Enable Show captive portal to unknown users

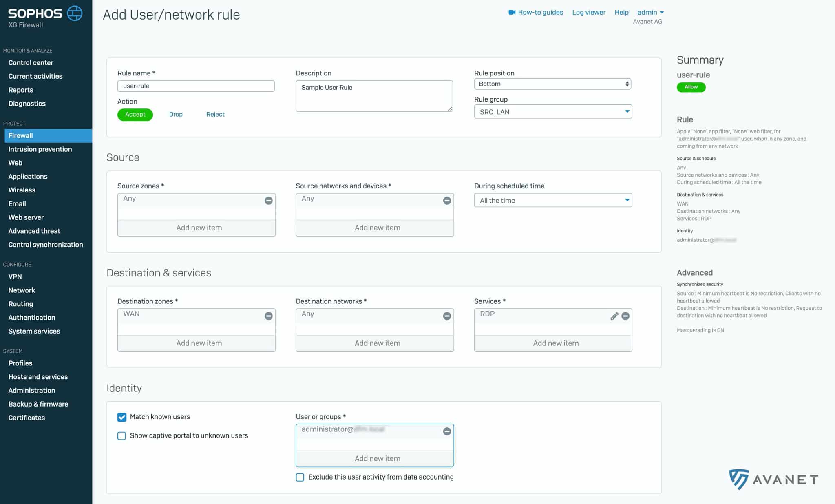[121, 436]
